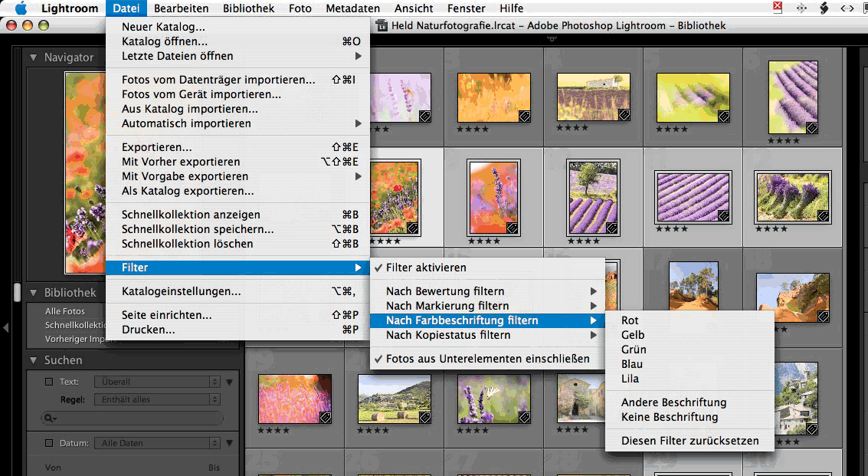The height and width of the screenshot is (476, 868).
Task: Choose Schnellkollektion speichern
Action: pyautogui.click(x=237, y=229)
